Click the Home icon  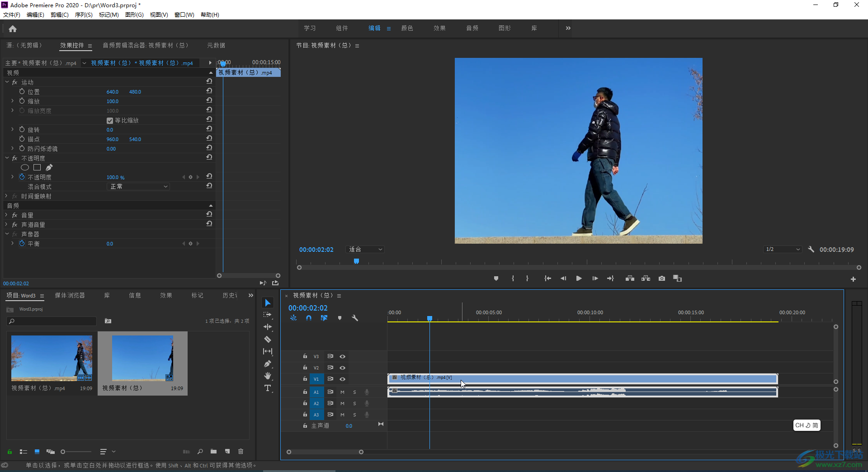tap(13, 29)
